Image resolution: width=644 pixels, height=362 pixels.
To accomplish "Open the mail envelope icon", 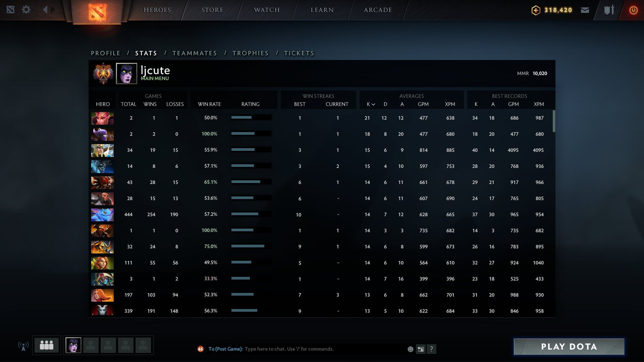I will [x=585, y=10].
